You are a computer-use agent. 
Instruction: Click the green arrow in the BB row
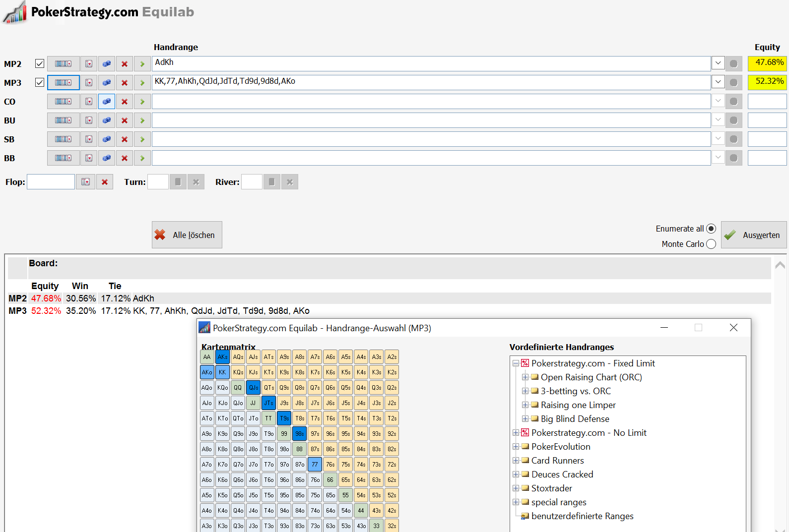[x=142, y=158]
